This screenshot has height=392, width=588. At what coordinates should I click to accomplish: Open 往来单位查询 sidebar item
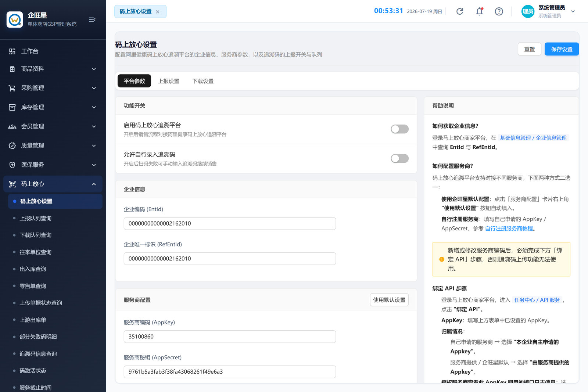click(x=55, y=252)
